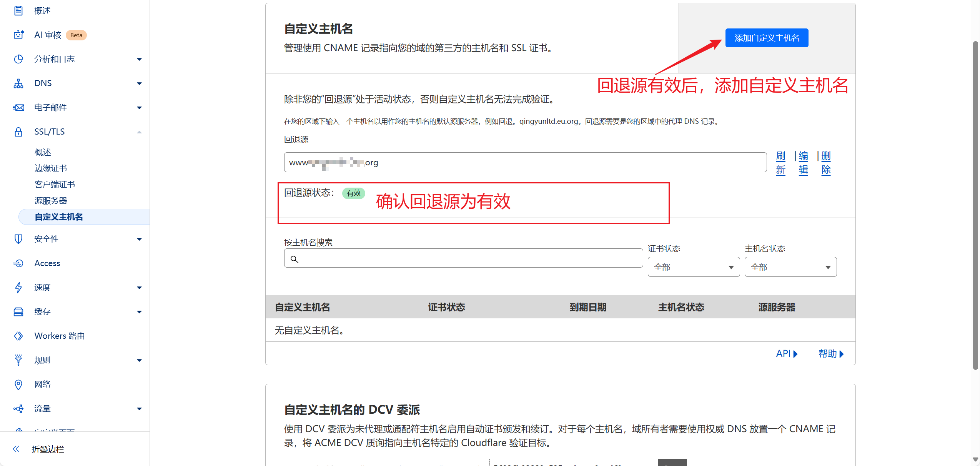Open 边缘证书 submenu item
Viewport: 980px width, 466px height.
point(51,168)
